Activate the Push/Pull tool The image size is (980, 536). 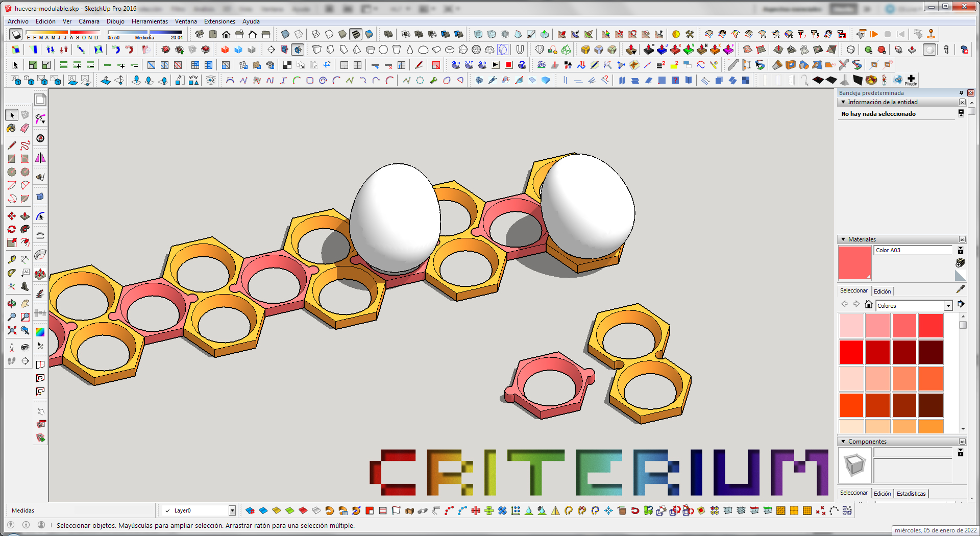click(25, 216)
